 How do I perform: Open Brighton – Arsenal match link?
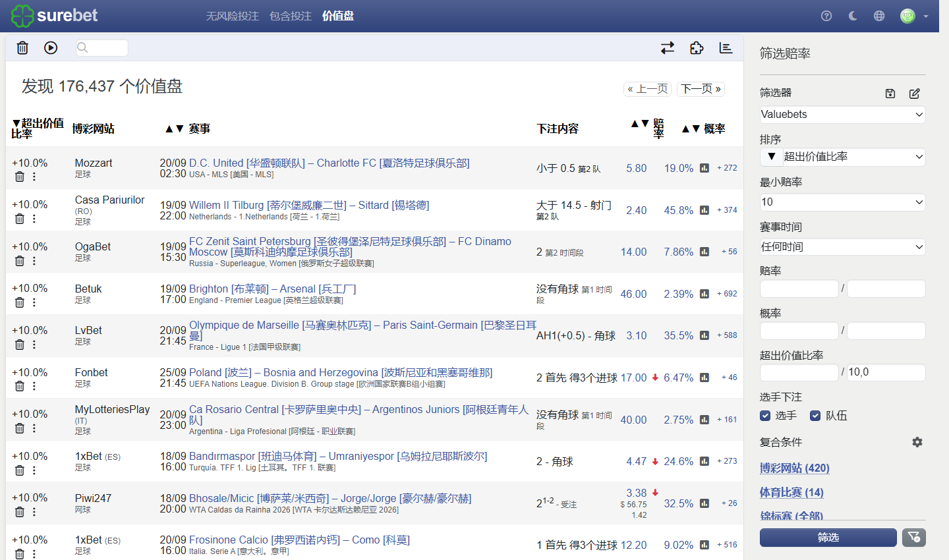[x=273, y=289]
